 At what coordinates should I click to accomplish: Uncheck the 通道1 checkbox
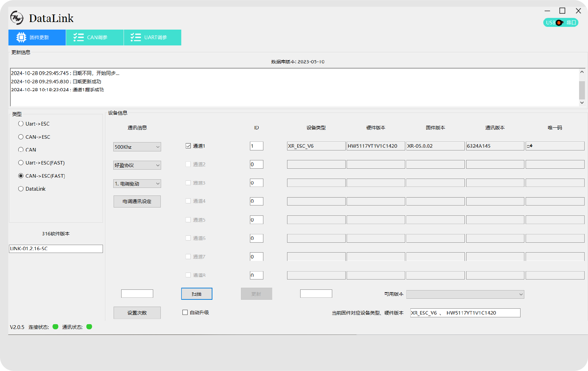click(188, 146)
